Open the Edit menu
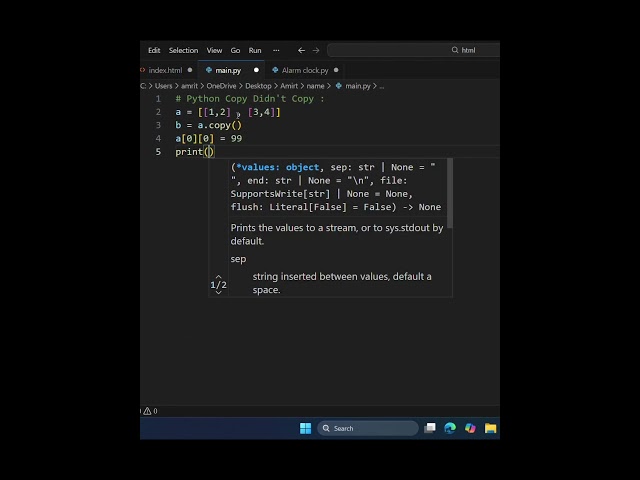 click(154, 50)
